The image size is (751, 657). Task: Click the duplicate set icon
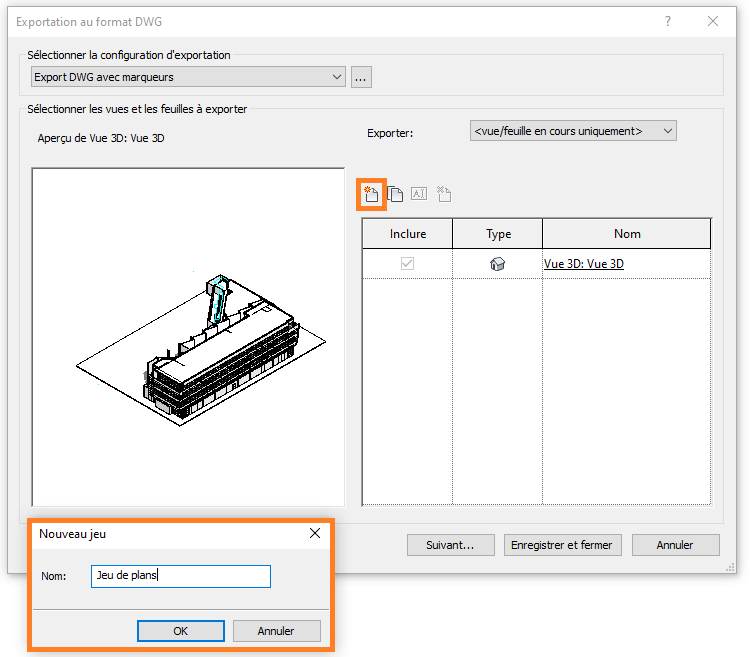click(395, 194)
